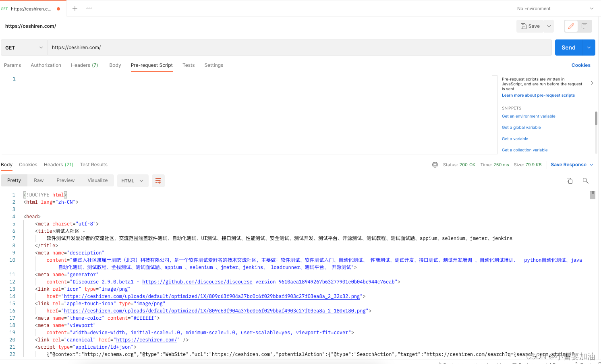This screenshot has height=364, width=601.
Task: Click the snippets list scrollbar
Action: [x=596, y=118]
